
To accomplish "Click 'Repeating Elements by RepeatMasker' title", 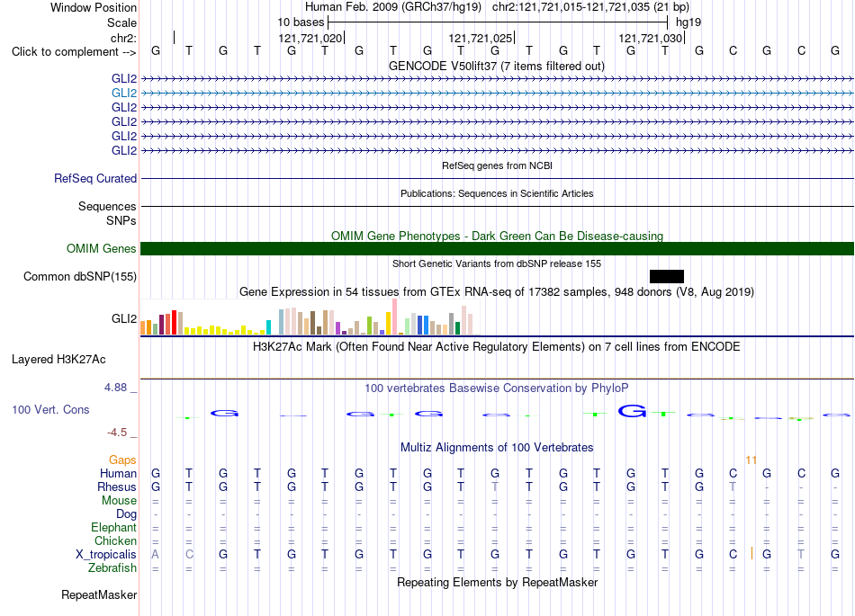I will 497,583.
